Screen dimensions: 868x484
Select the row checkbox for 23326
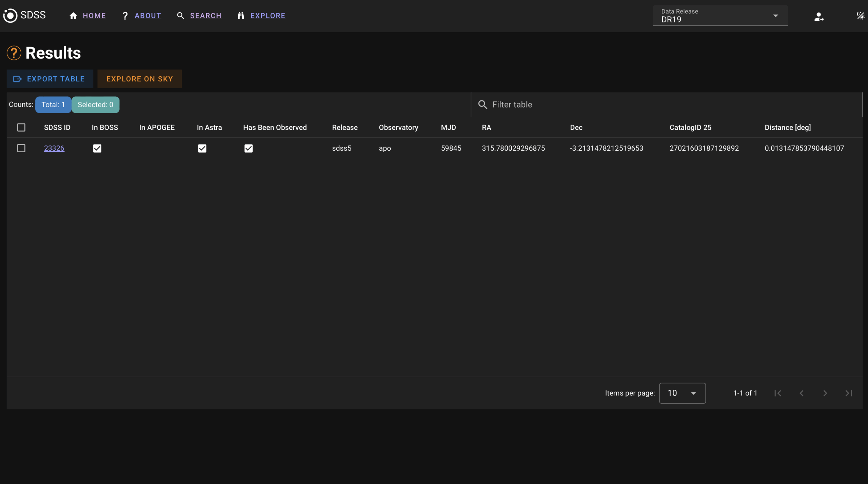click(x=21, y=148)
